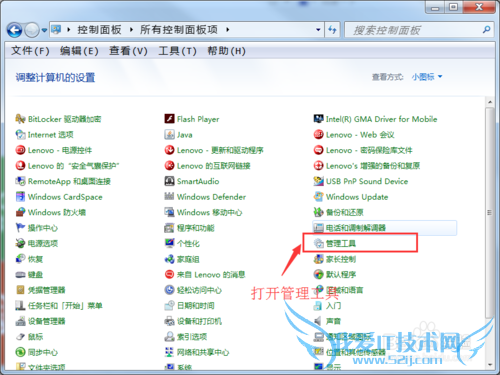This screenshot has width=500, height=375.
Task: Open 家长控制 item
Action: (x=335, y=259)
